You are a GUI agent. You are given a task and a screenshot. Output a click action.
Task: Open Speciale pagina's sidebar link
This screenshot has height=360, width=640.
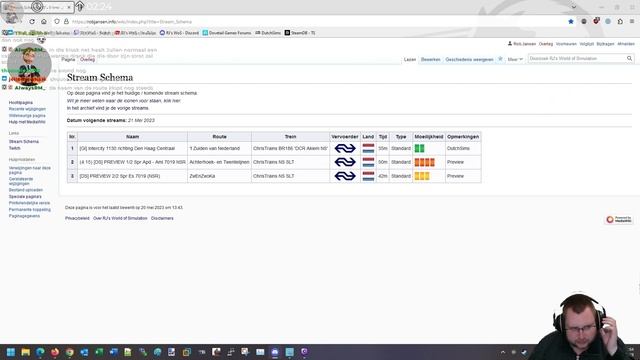coord(25,196)
